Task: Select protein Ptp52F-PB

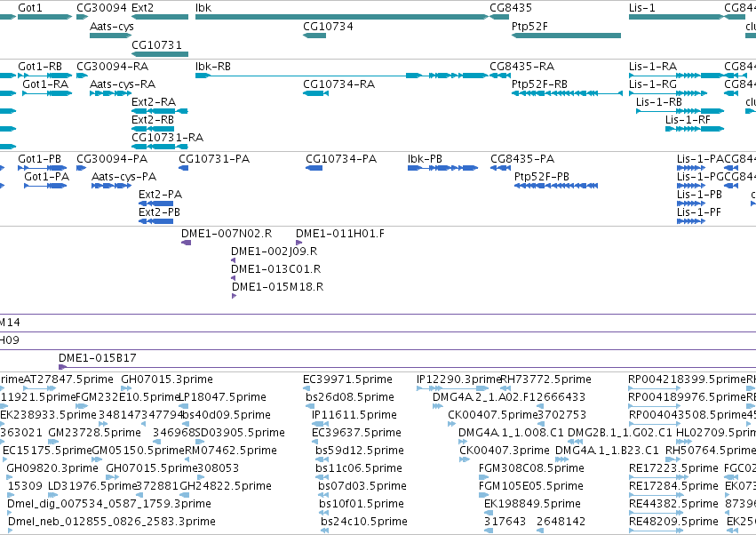Action: tap(556, 186)
